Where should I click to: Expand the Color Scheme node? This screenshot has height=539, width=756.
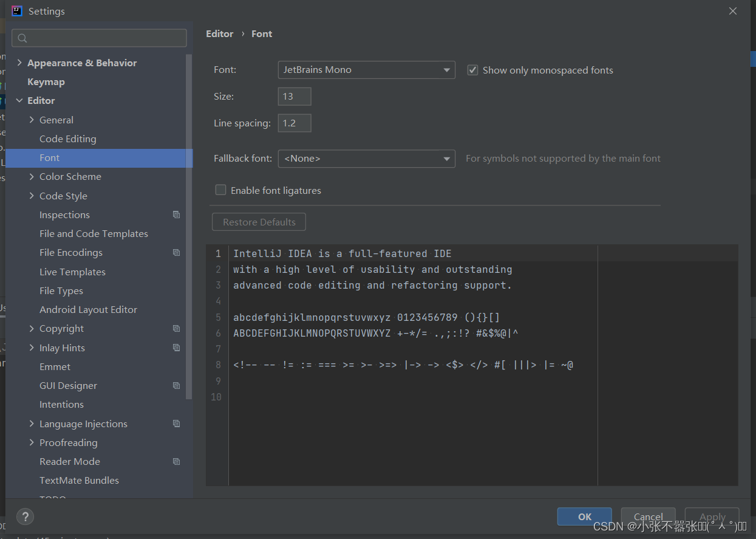tap(32, 176)
